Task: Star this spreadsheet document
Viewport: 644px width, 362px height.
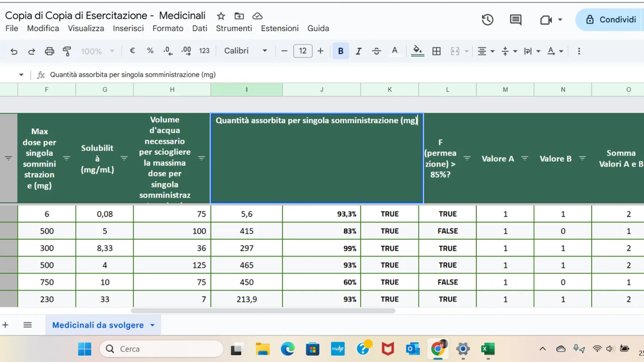Action: click(x=221, y=16)
